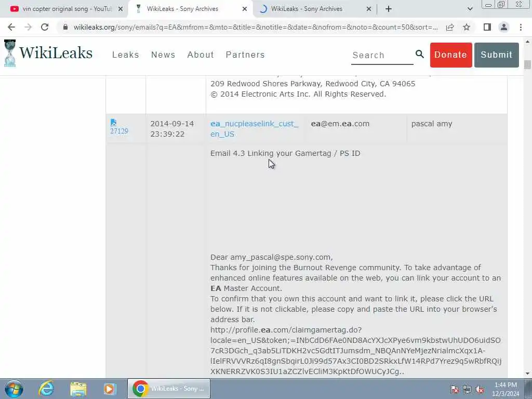Click '© 2014 Electronic Arts Inc.' line
Screen dimensions: 532x399
(298, 94)
